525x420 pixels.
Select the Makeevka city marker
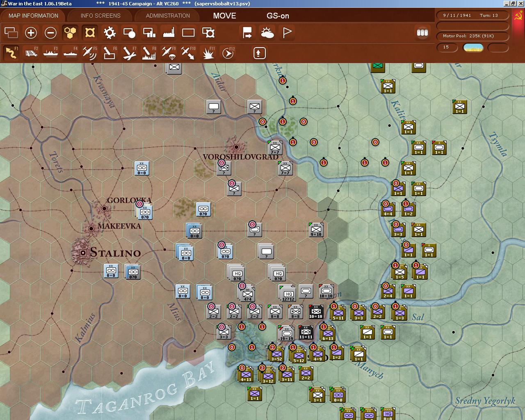(91, 228)
